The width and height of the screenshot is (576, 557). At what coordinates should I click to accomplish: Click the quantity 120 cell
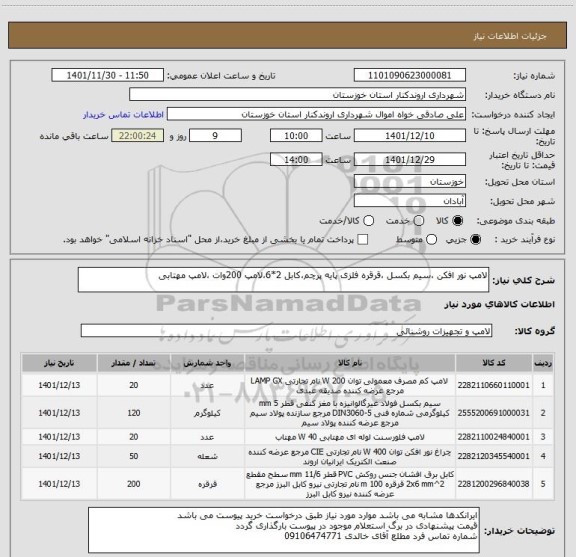[133, 413]
